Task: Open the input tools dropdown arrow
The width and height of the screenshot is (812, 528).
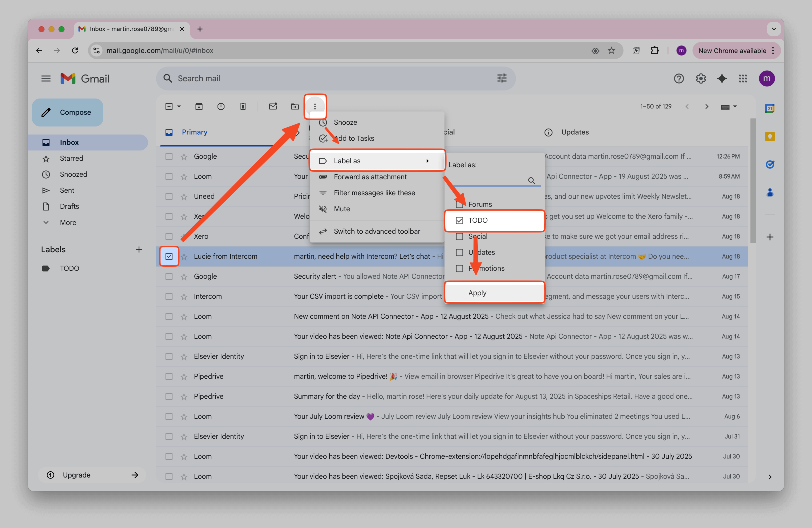Action: coord(735,107)
